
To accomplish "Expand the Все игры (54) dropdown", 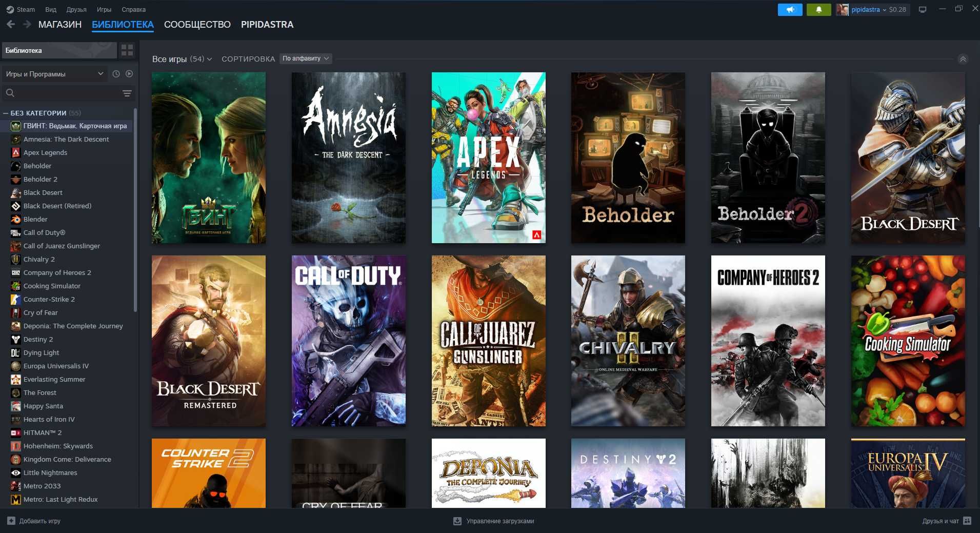I will [182, 59].
